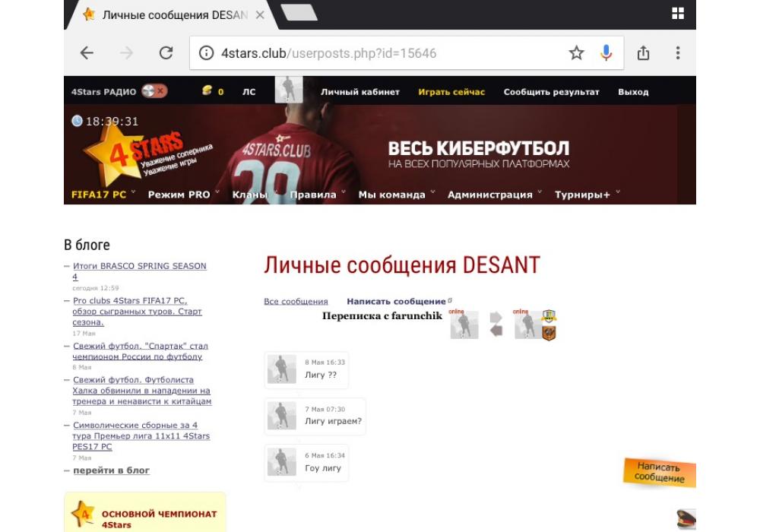Click DESANT avatar in correspondence header
The image size is (760, 532).
464,325
